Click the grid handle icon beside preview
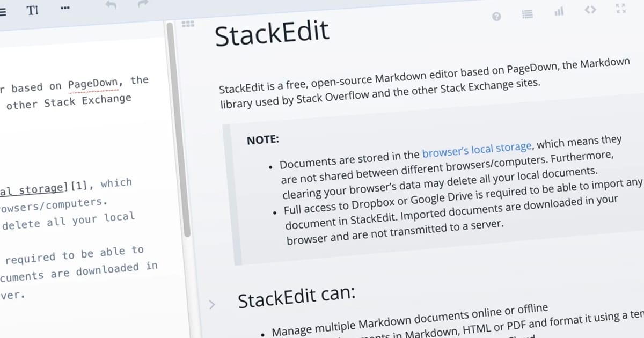The width and height of the screenshot is (644, 338). [x=188, y=24]
